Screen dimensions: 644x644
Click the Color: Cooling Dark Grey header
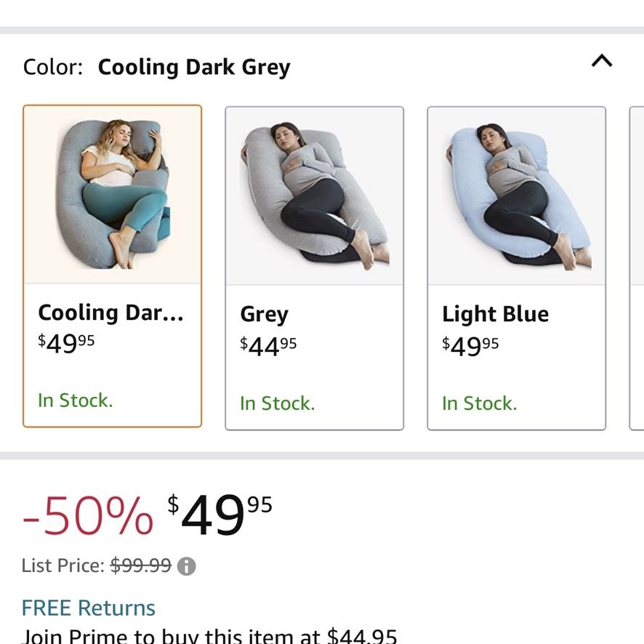(156, 67)
